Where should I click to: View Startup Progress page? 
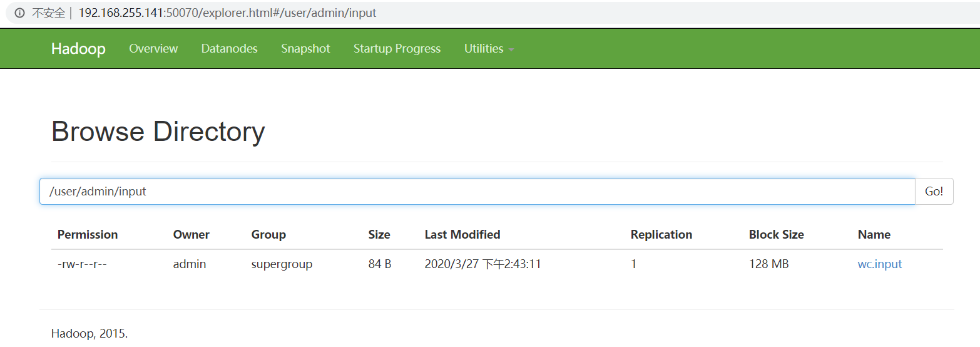(x=397, y=49)
